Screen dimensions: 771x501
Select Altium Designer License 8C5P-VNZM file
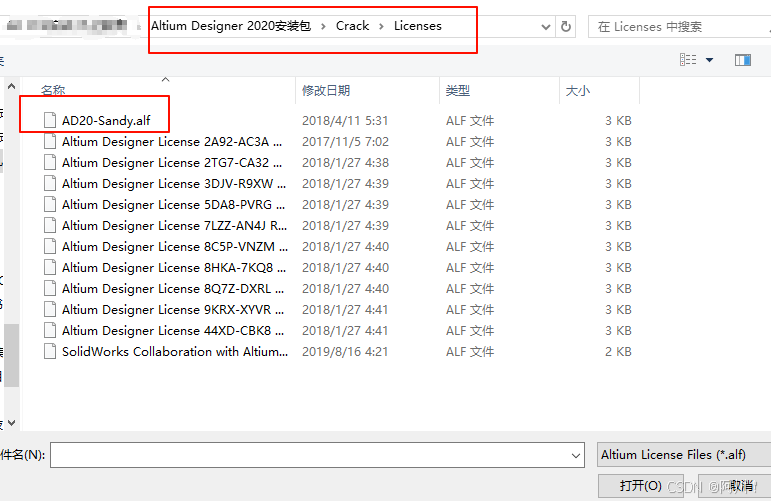[x=175, y=247]
